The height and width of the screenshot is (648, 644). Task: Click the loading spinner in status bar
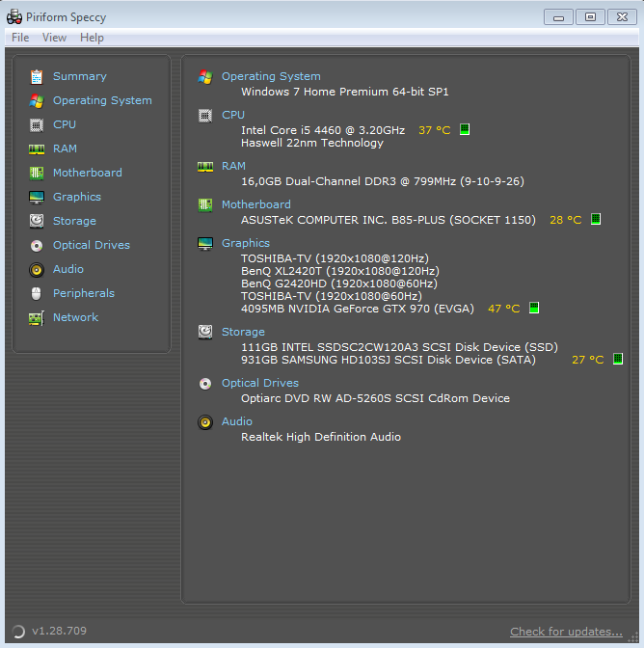coord(18,632)
